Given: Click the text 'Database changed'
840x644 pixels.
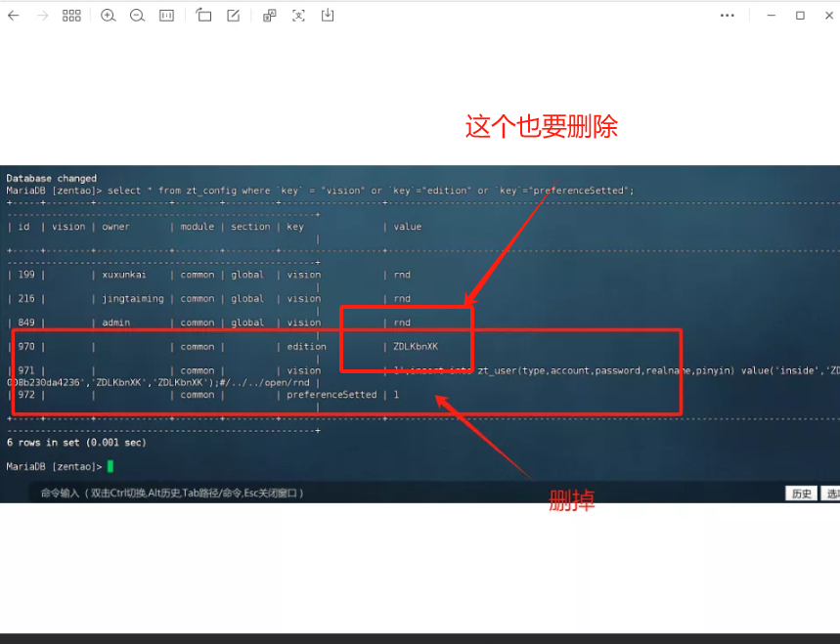Looking at the screenshot, I should (x=52, y=178).
